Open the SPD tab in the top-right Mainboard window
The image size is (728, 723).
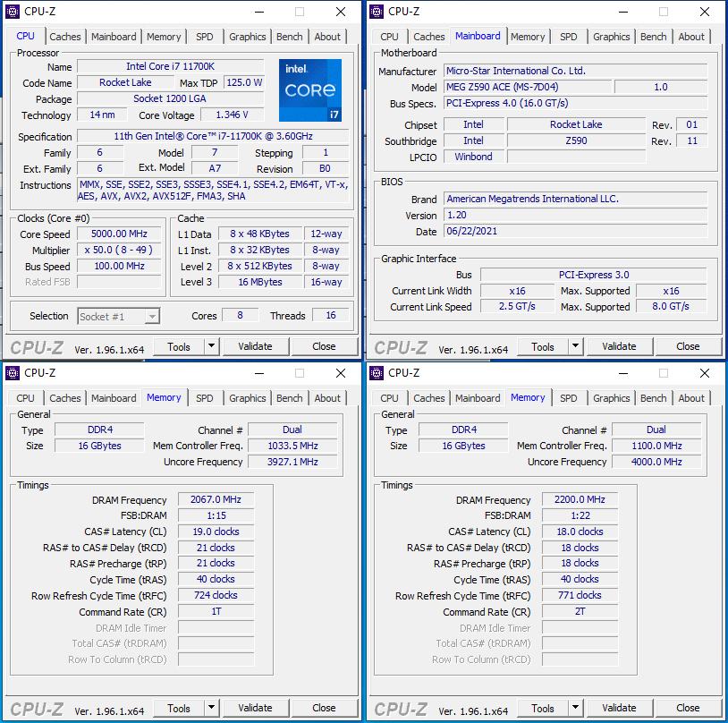[568, 37]
